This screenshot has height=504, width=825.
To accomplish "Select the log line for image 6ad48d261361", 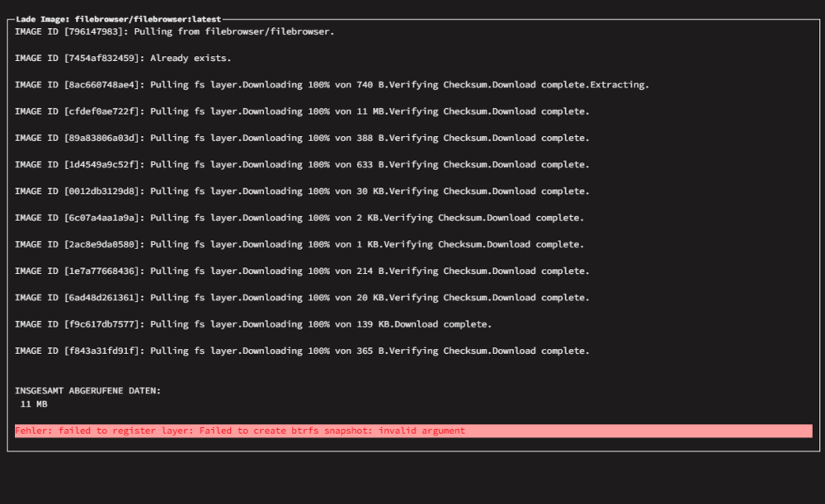I will point(302,298).
